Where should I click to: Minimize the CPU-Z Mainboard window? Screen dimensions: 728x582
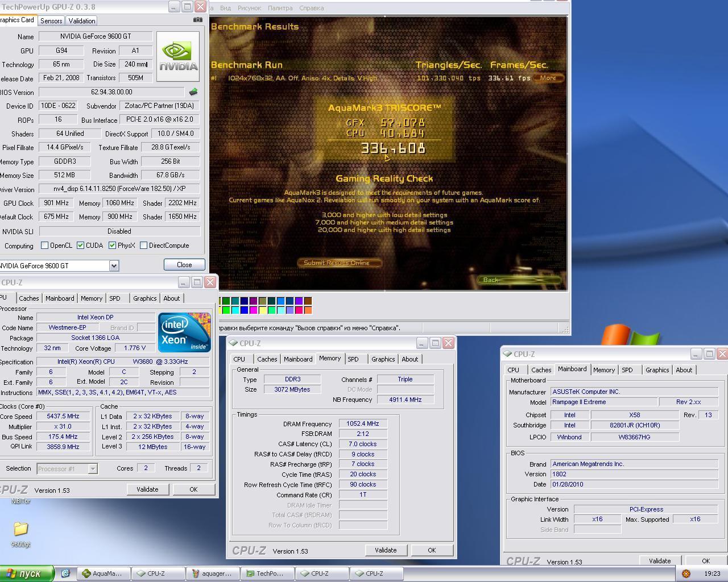pos(696,354)
